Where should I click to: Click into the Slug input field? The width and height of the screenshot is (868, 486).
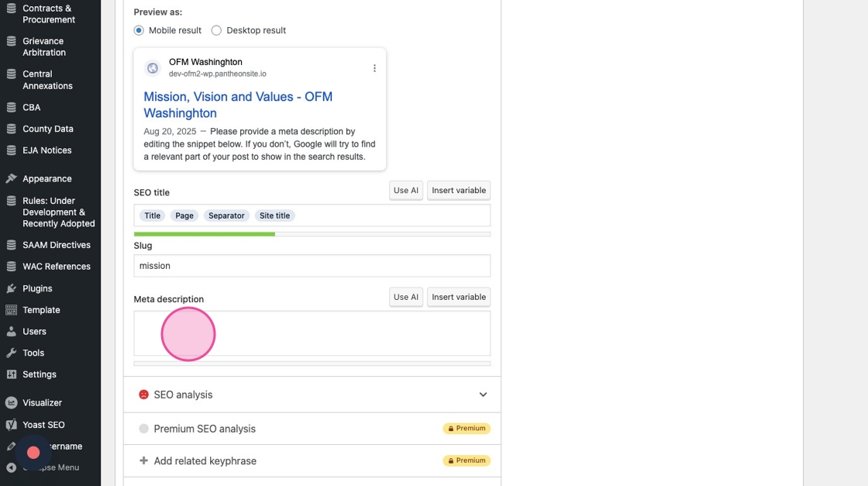(312, 266)
